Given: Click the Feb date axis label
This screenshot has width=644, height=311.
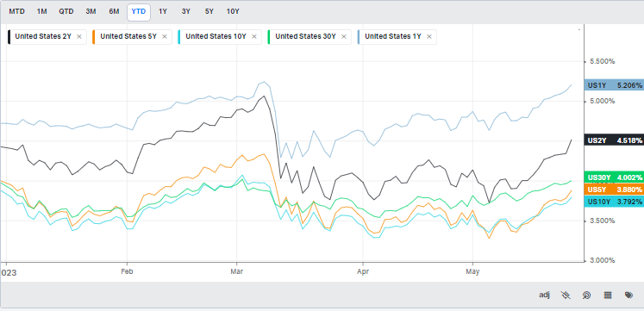Looking at the screenshot, I should 128,271.
